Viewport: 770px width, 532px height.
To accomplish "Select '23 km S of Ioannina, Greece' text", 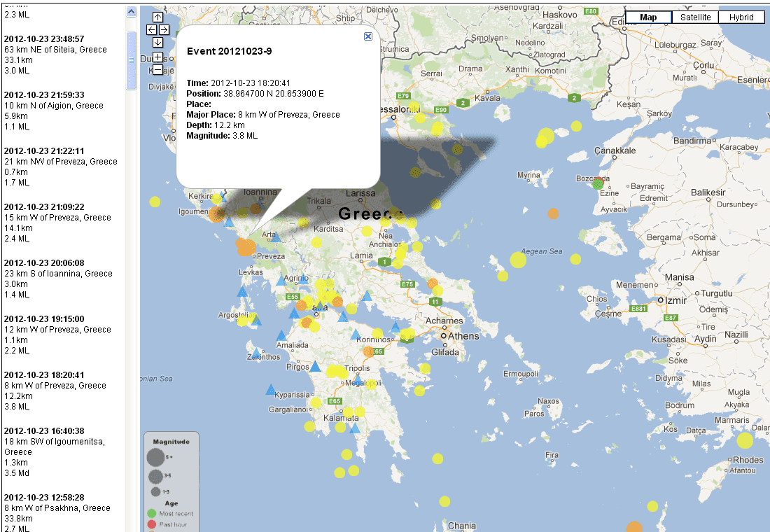I will point(58,274).
